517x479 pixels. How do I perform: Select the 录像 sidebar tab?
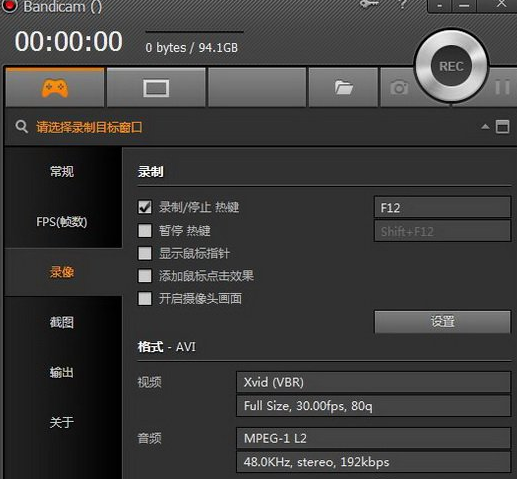coord(62,272)
